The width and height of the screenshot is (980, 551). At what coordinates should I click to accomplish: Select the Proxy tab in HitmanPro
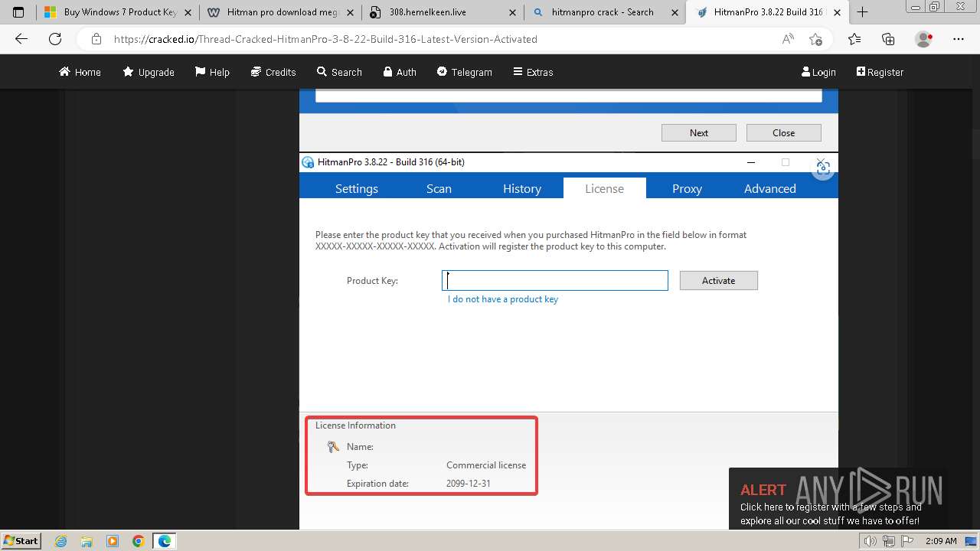click(687, 188)
